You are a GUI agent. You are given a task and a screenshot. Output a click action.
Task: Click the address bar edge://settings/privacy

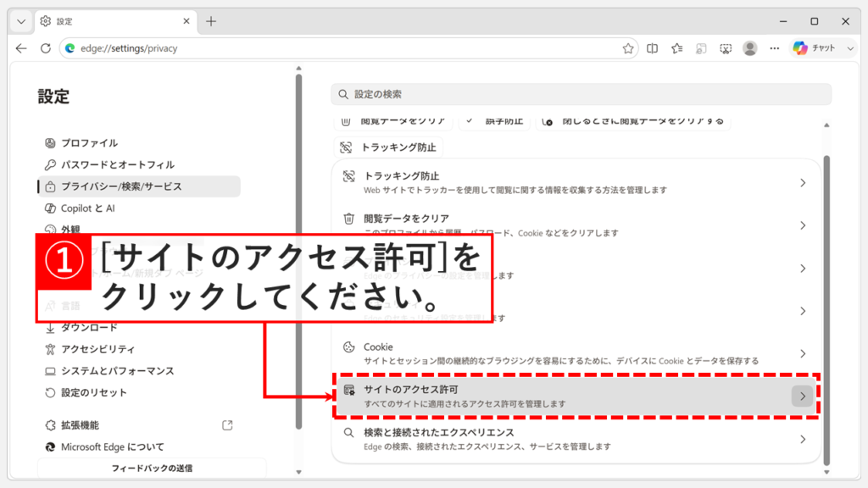[349, 48]
